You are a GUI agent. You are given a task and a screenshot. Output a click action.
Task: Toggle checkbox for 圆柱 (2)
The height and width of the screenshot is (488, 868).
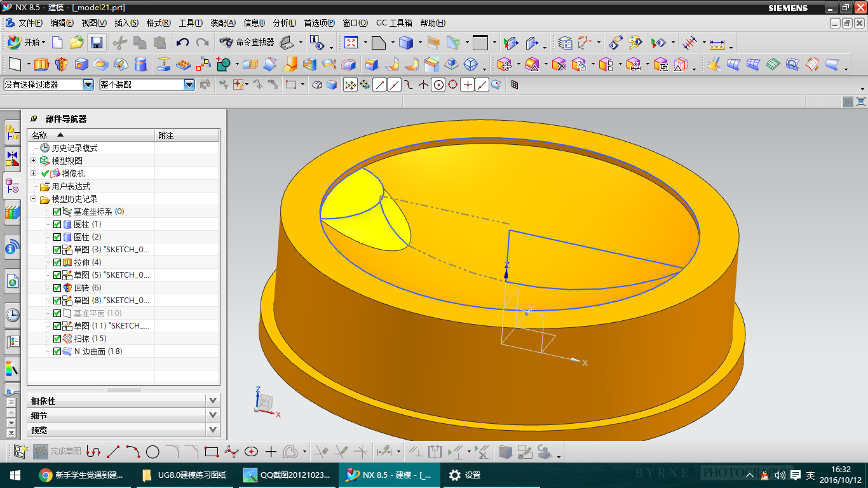[x=57, y=237]
